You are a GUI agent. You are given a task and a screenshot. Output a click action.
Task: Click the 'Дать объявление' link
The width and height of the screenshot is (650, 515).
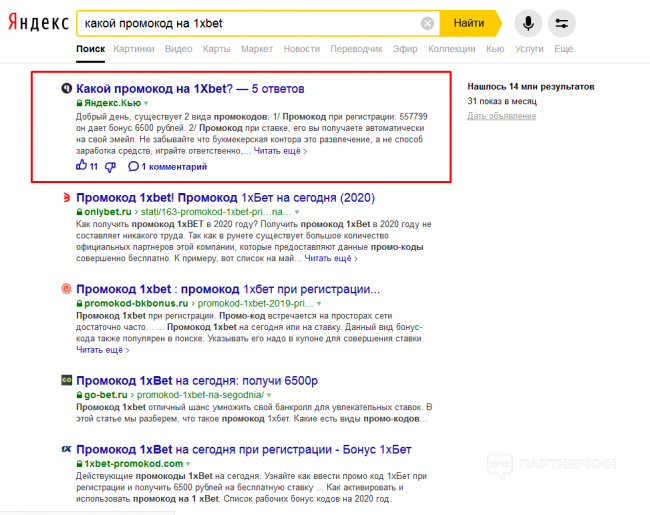coord(501,116)
